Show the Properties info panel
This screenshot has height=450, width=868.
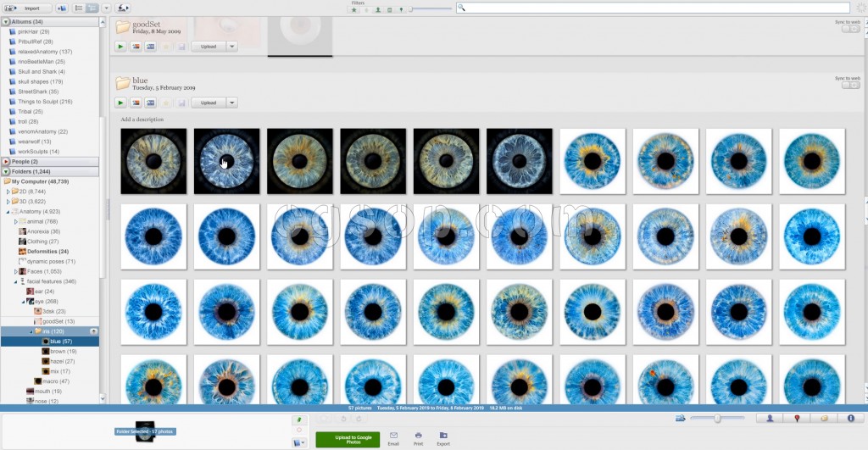click(851, 419)
